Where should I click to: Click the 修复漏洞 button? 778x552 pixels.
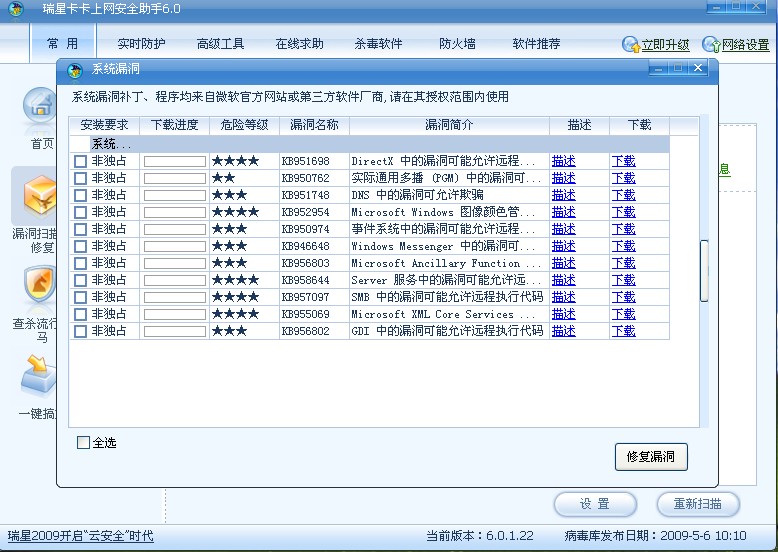tap(651, 457)
